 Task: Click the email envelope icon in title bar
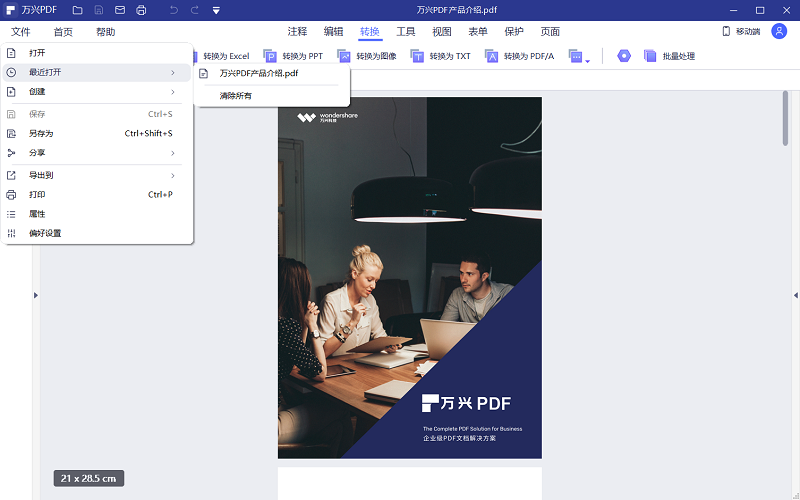point(120,10)
